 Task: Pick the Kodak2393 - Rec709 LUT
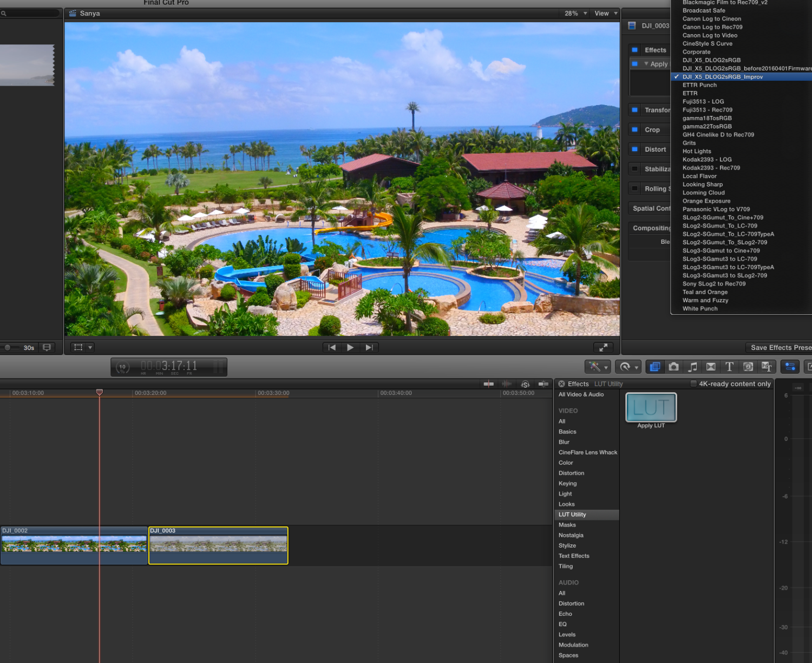(711, 168)
